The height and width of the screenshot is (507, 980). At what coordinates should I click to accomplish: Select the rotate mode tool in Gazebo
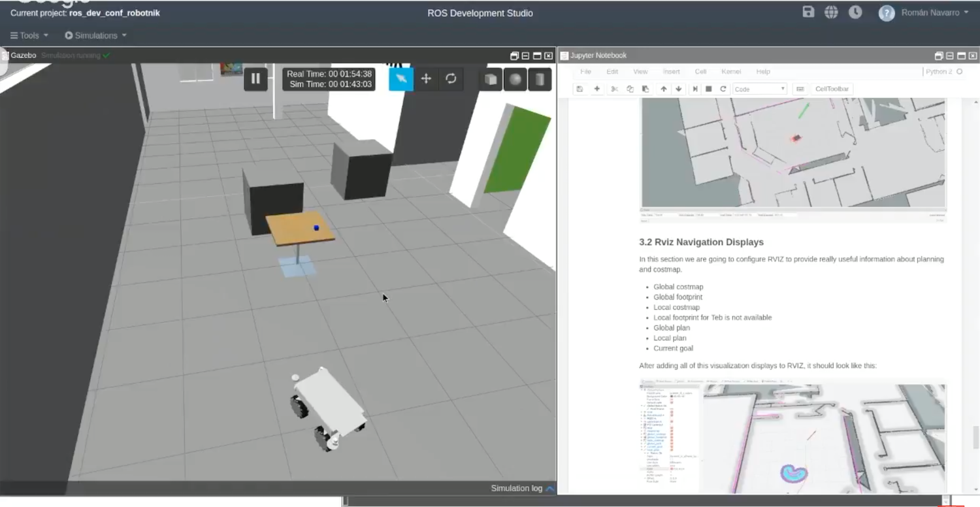tap(451, 79)
